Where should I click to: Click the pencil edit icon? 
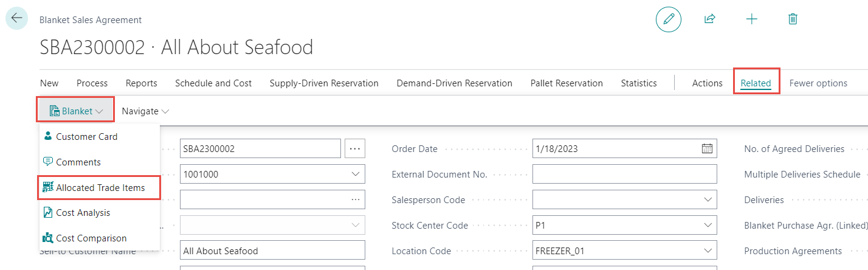click(x=669, y=19)
